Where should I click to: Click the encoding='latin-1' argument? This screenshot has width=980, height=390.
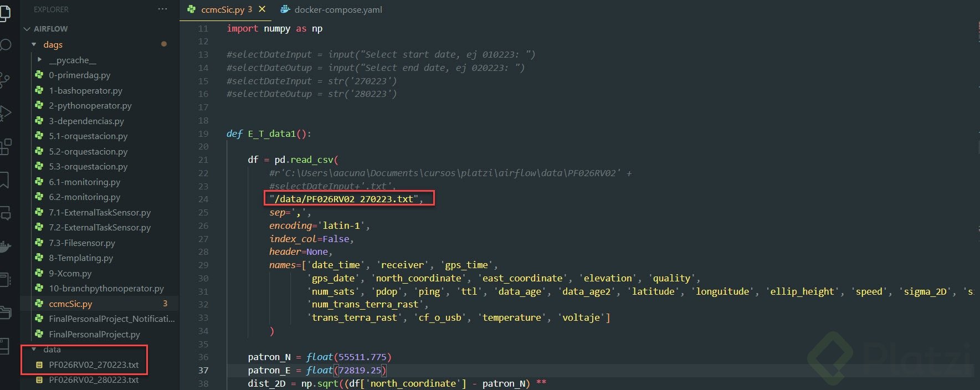pos(317,225)
